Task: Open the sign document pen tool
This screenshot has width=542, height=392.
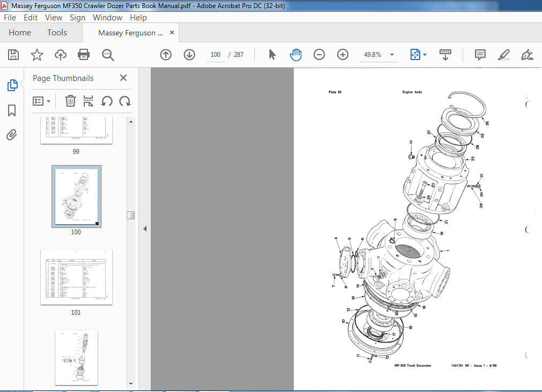Action: coord(527,55)
